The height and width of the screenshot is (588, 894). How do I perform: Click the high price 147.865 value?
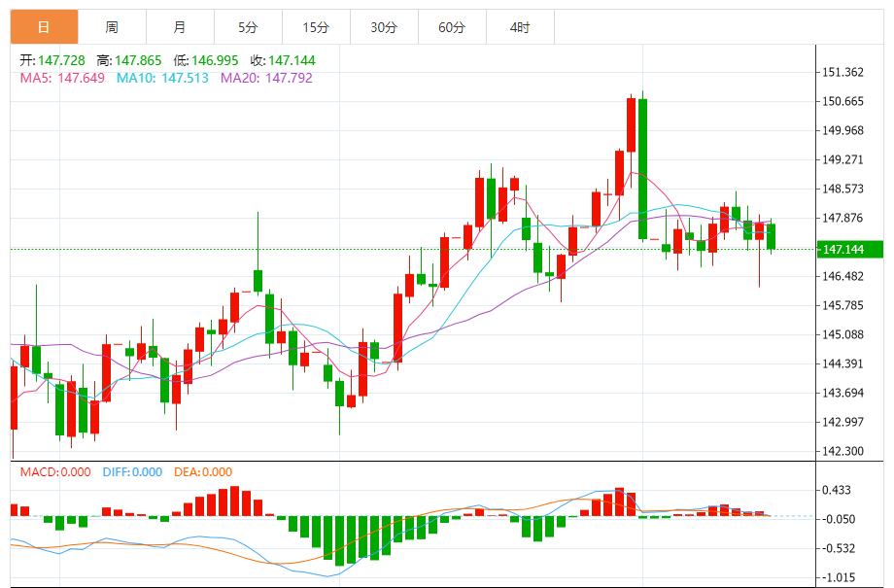pos(138,60)
